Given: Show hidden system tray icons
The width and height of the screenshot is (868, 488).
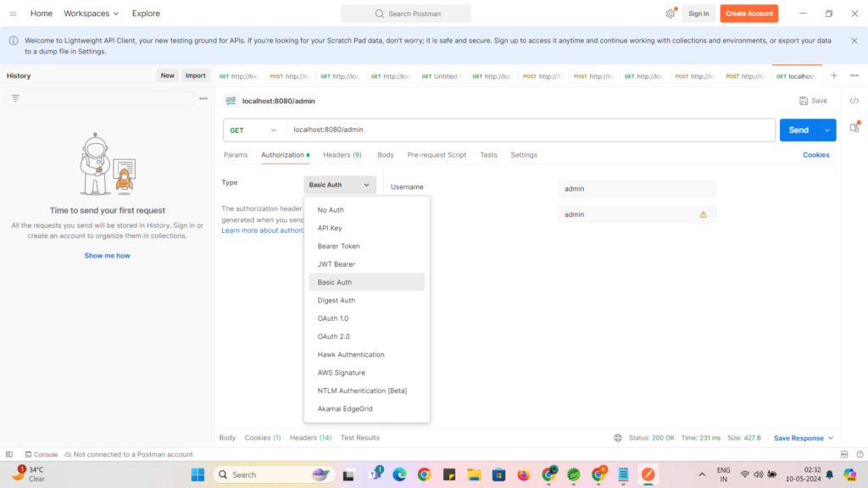Looking at the screenshot, I should coord(702,474).
